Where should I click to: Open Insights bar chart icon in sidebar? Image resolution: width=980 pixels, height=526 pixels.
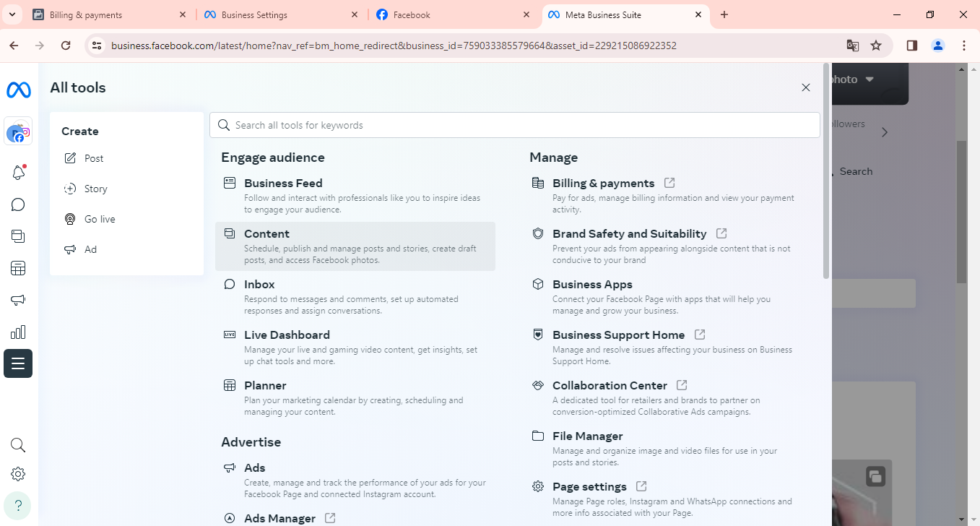tap(18, 332)
